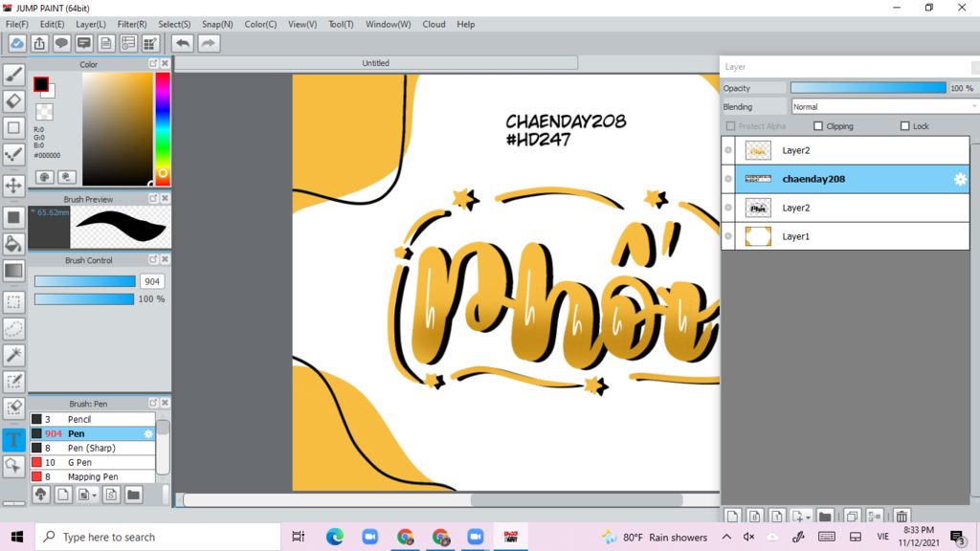980x551 pixels.
Task: Select the Text tool
Action: 13,440
